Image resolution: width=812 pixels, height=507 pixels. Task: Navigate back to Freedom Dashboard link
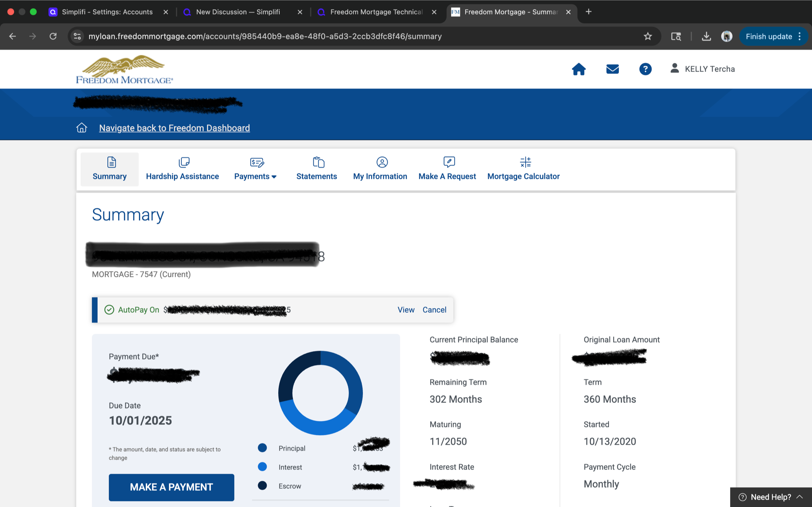coord(174,128)
